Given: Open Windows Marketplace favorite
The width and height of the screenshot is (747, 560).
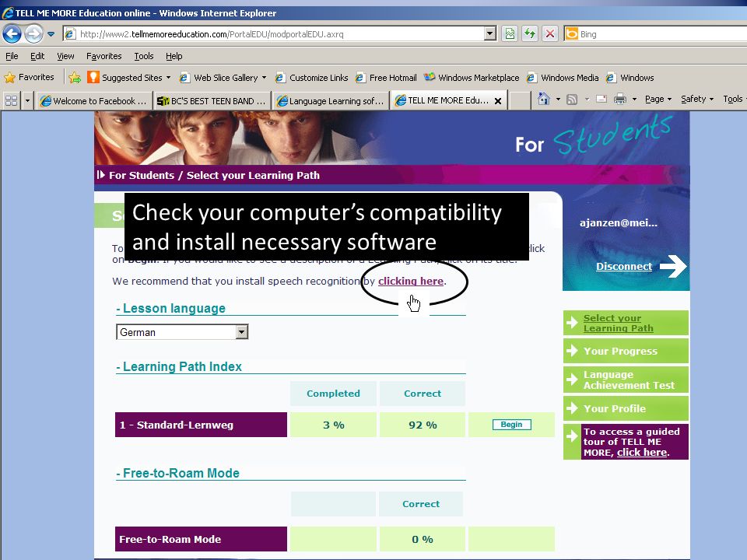Looking at the screenshot, I should (472, 78).
